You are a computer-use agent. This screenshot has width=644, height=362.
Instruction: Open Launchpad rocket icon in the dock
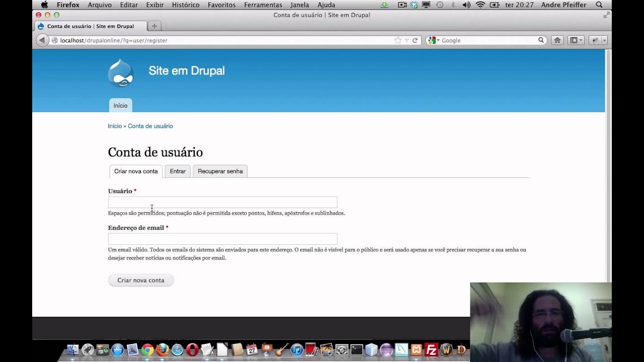pyautogui.click(x=88, y=349)
